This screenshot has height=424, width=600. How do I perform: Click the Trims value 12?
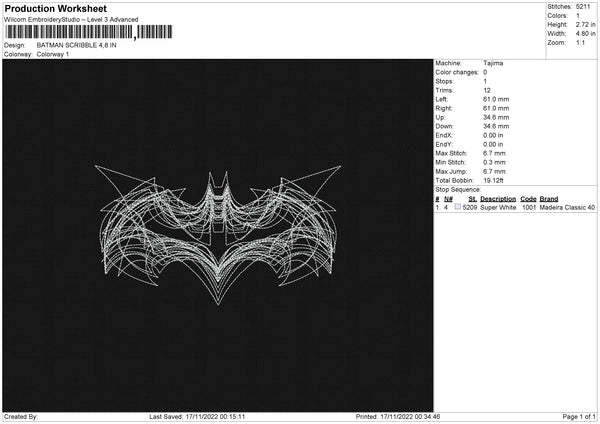pyautogui.click(x=487, y=90)
